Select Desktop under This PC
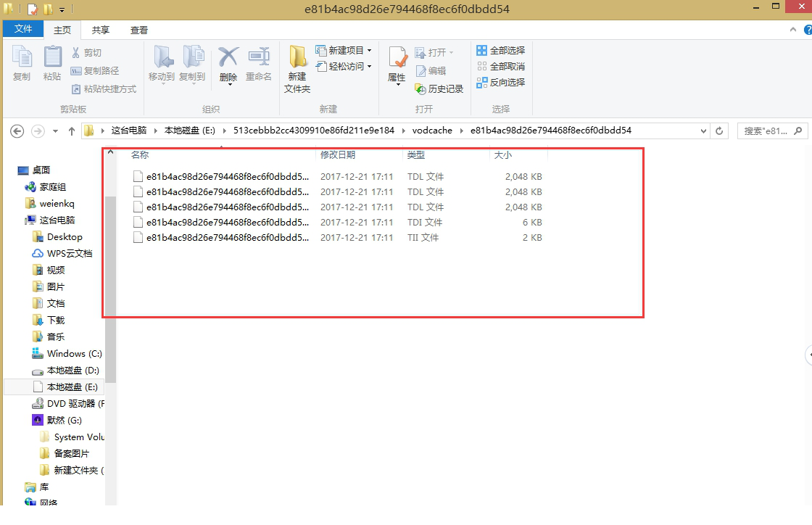 pos(57,236)
